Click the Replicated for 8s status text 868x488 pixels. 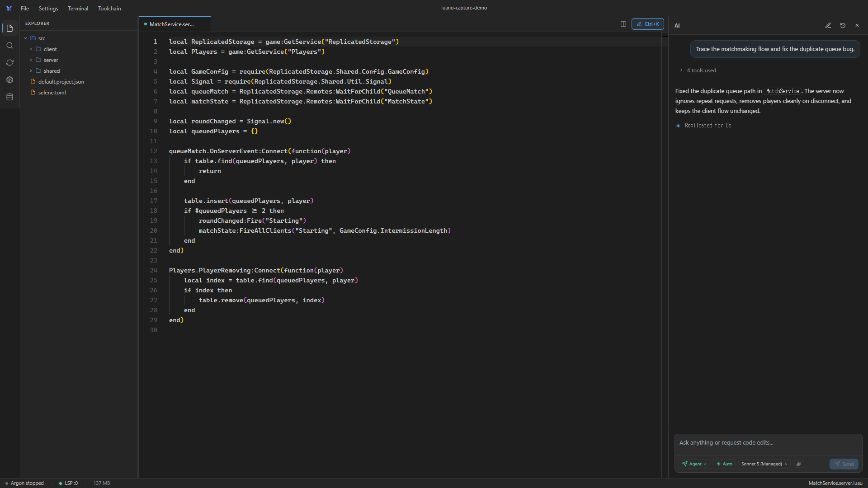pos(708,126)
